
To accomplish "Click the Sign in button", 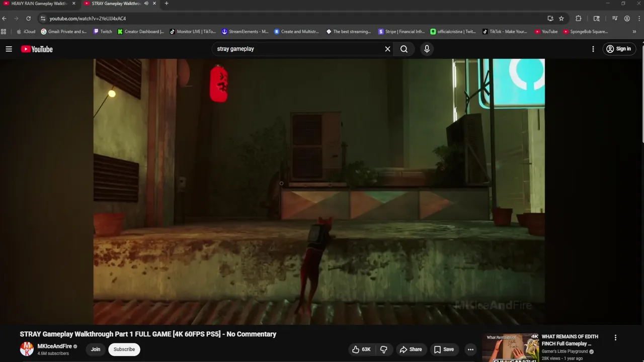I will 618,49.
